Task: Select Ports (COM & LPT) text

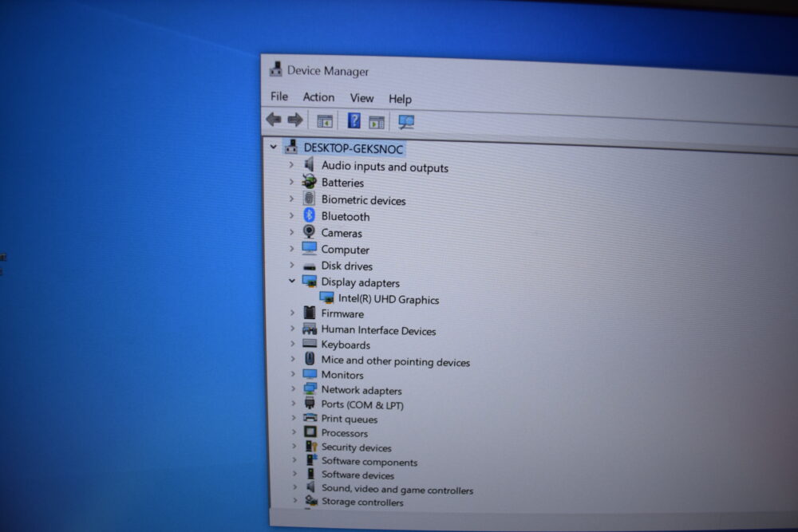Action: point(362,405)
